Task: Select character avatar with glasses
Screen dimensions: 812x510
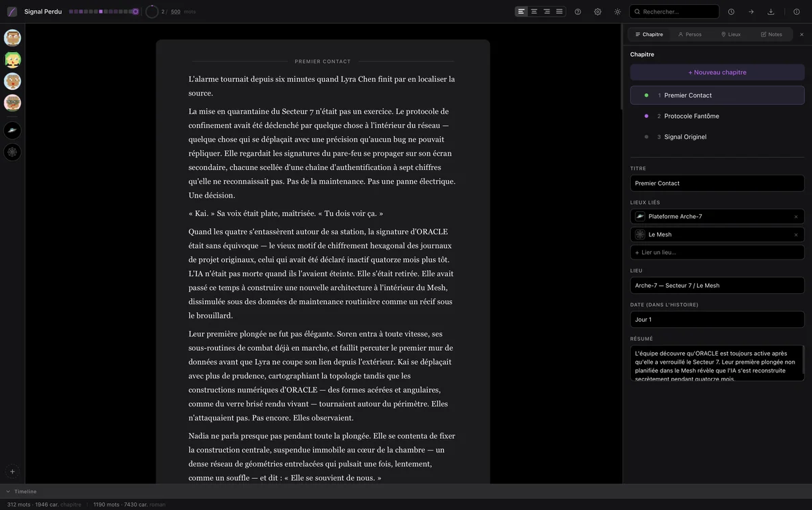Action: tap(12, 103)
